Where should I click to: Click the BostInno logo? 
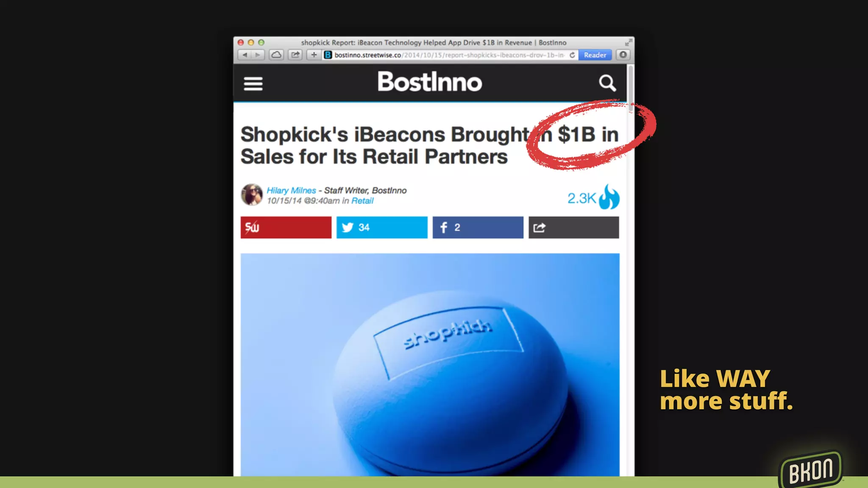coord(430,82)
